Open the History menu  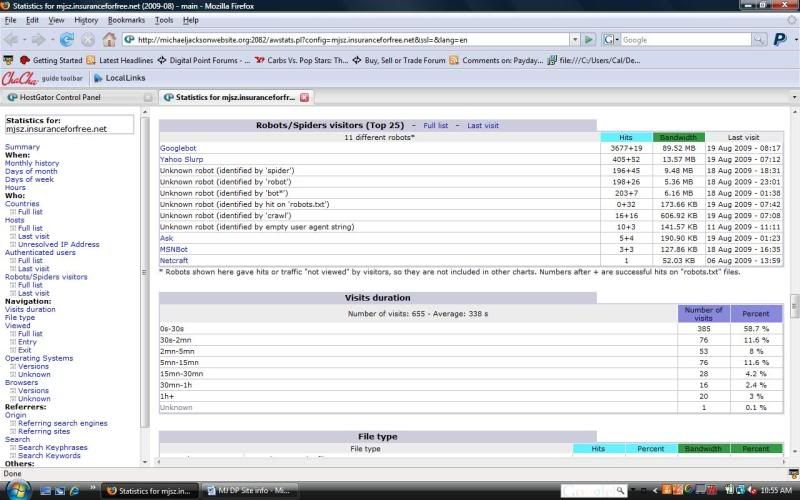point(86,20)
